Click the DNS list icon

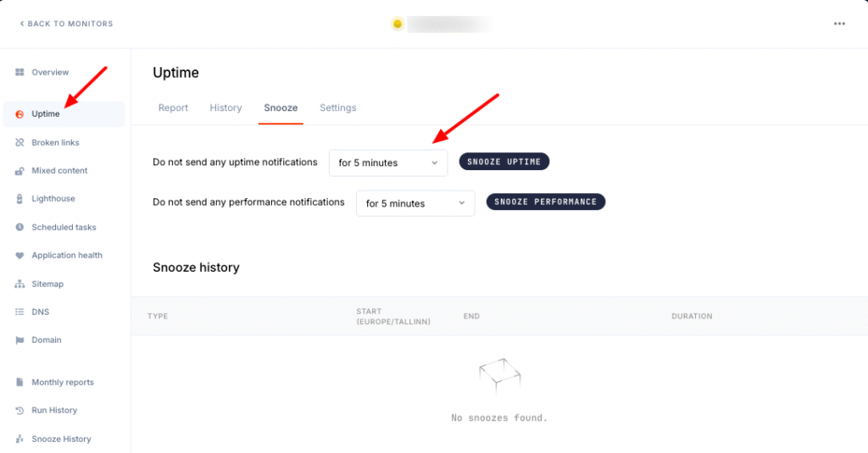(19, 312)
